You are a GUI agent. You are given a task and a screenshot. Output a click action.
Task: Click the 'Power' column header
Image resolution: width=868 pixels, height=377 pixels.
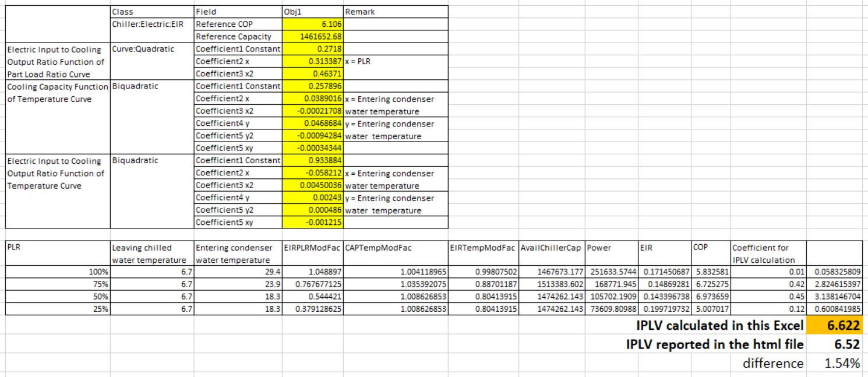coord(611,253)
